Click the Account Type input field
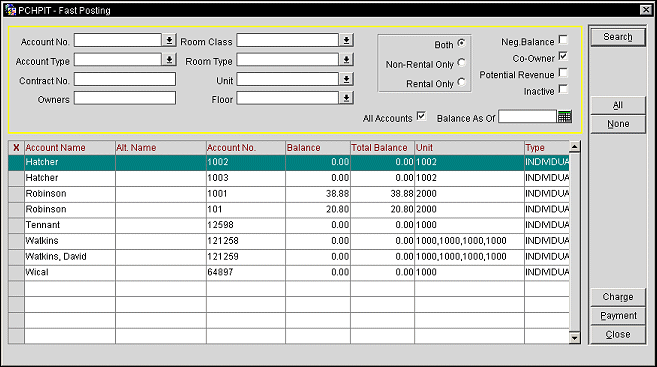Viewport: 657px width, 367px height. (118, 60)
